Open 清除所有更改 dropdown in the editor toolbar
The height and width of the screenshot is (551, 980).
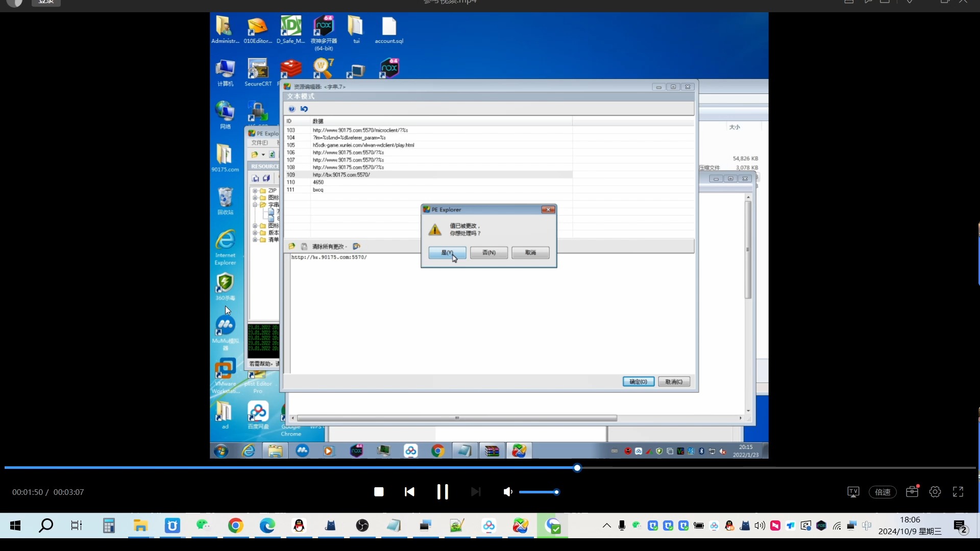click(330, 246)
